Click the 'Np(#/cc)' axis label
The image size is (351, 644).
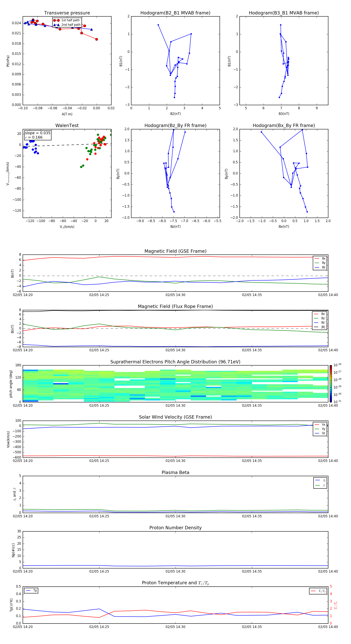pyautogui.click(x=13, y=550)
